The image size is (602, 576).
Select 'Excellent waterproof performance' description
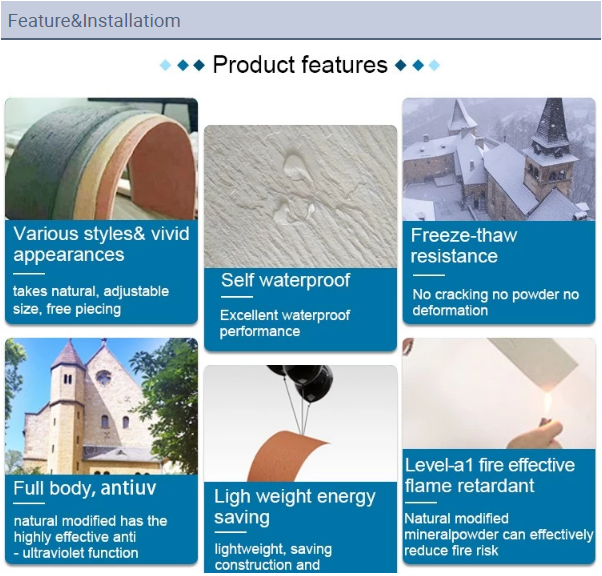(x=284, y=323)
